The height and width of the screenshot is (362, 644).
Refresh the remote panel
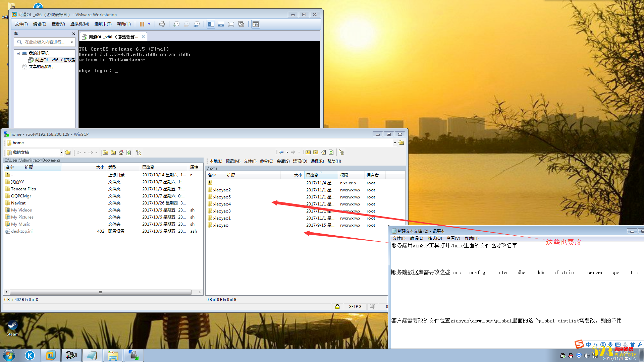tap(331, 152)
